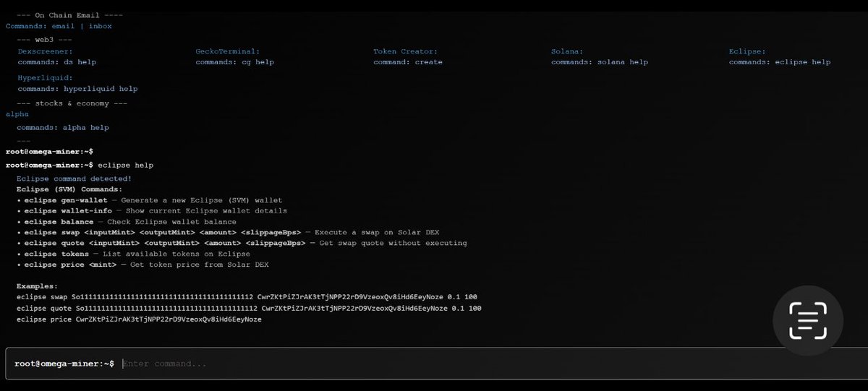Select the 'Solana:' heading
This screenshot has width=868, height=391.
coord(567,51)
